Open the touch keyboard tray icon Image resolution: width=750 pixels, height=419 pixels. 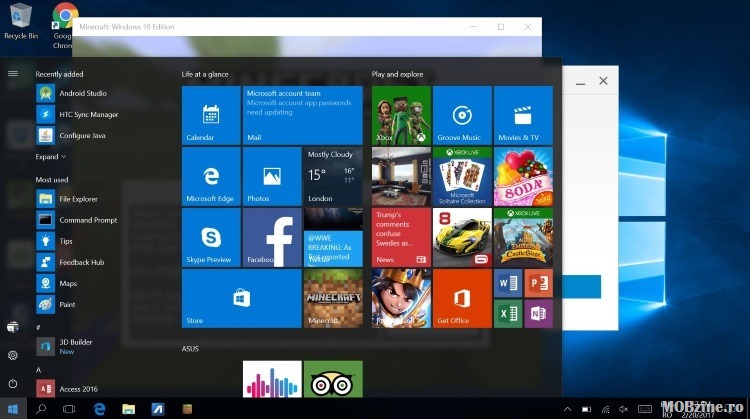click(x=645, y=409)
